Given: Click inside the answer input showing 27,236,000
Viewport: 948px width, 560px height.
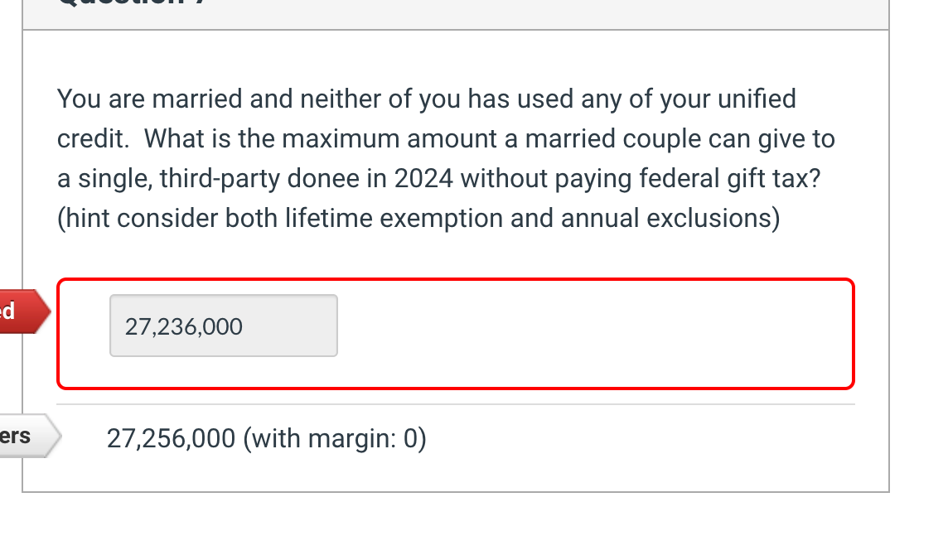Looking at the screenshot, I should point(223,326).
